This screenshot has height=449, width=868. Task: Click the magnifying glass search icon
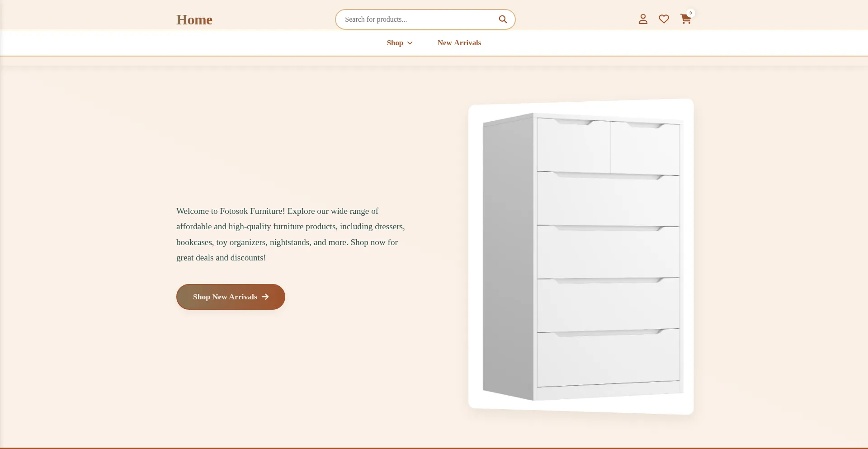pos(502,19)
